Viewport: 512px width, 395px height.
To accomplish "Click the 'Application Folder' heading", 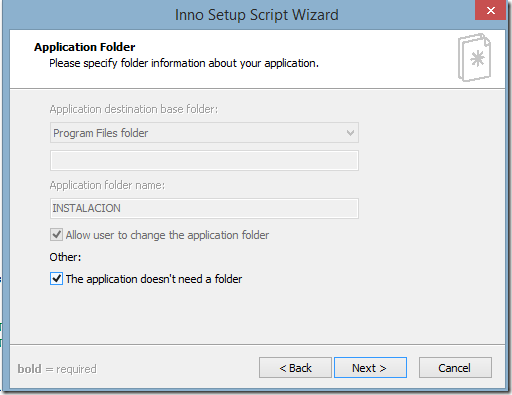I will [x=85, y=47].
